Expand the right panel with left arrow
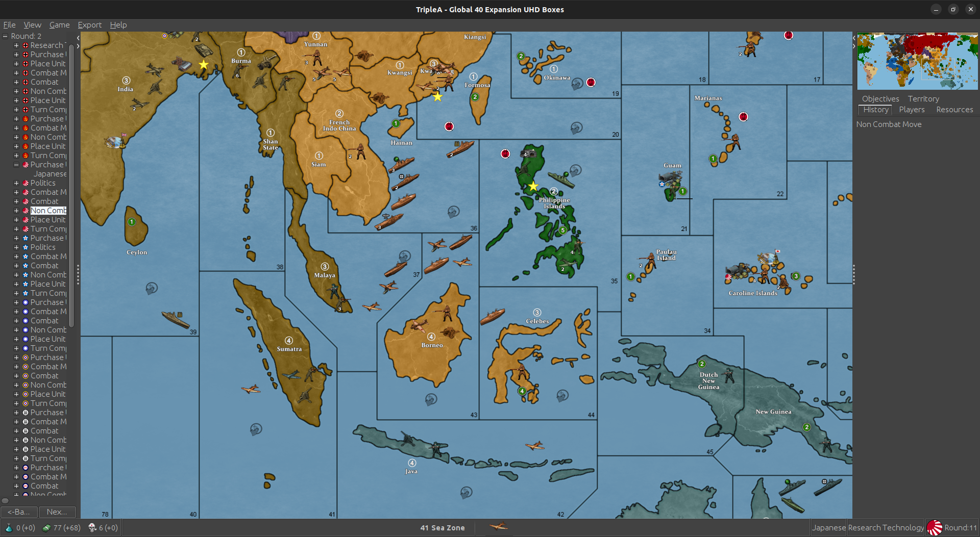980x537 pixels. 854,38
